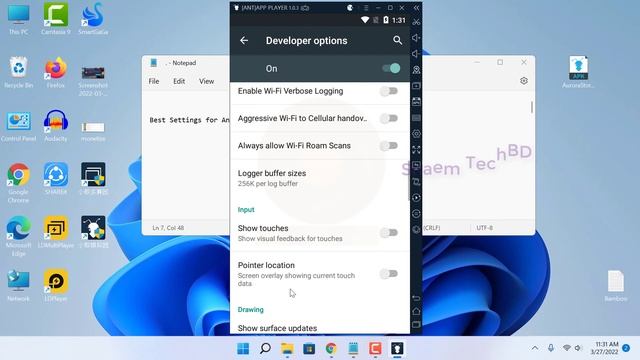640x360 pixels.
Task: Open File Explorer from taskbar
Action: point(287,349)
